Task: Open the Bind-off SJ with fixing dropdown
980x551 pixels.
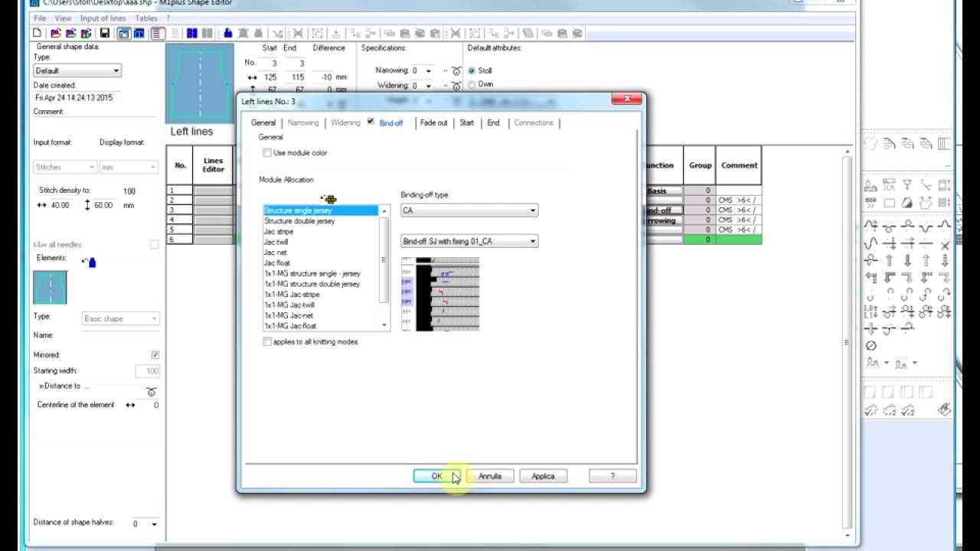Action: point(469,241)
